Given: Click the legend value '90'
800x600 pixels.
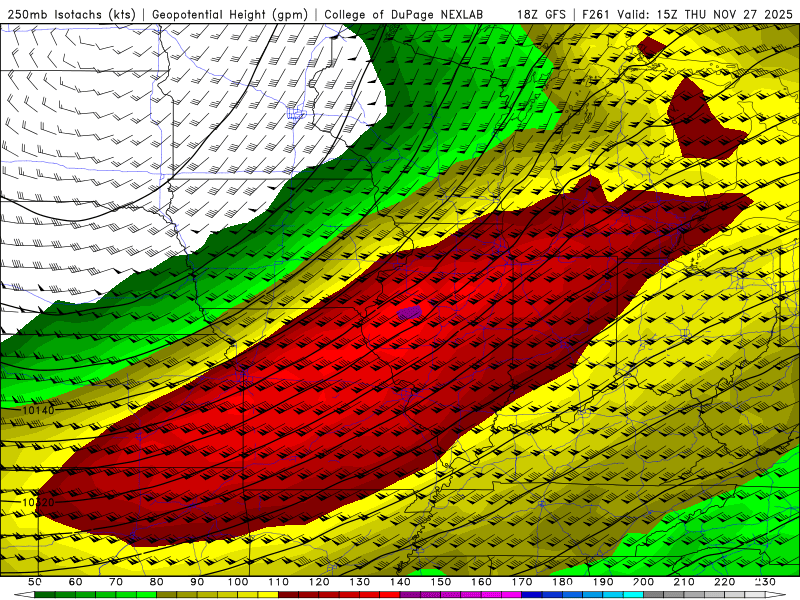Looking at the screenshot, I should 197,582.
